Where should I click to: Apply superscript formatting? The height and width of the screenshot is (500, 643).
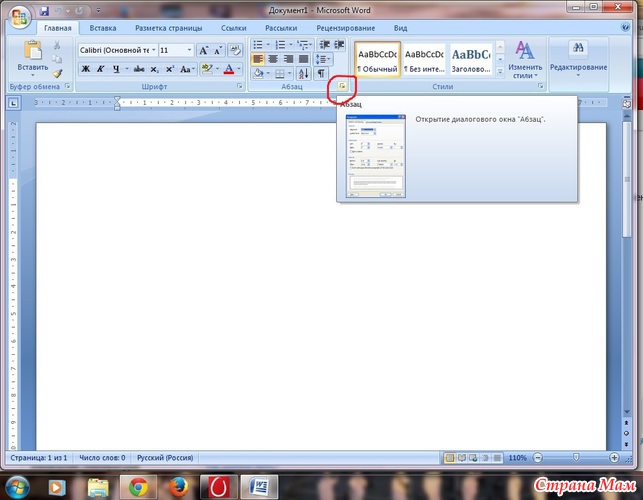tap(170, 69)
